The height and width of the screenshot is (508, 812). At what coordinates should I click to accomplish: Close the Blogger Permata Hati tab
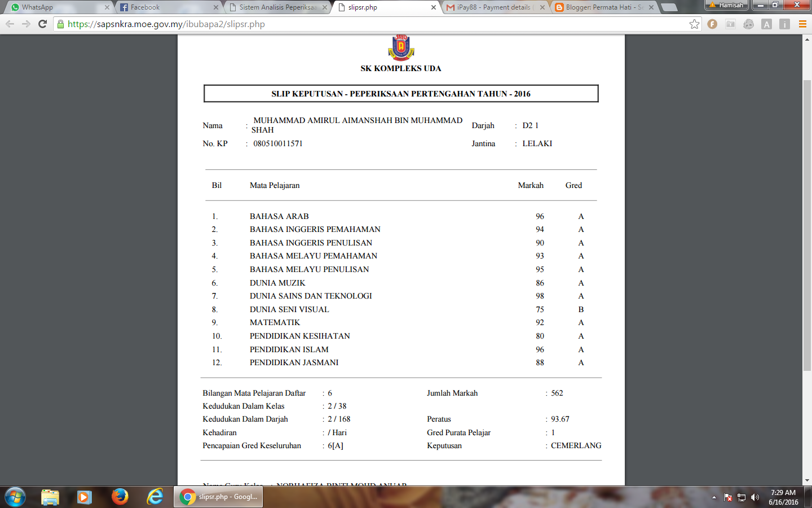pos(651,7)
